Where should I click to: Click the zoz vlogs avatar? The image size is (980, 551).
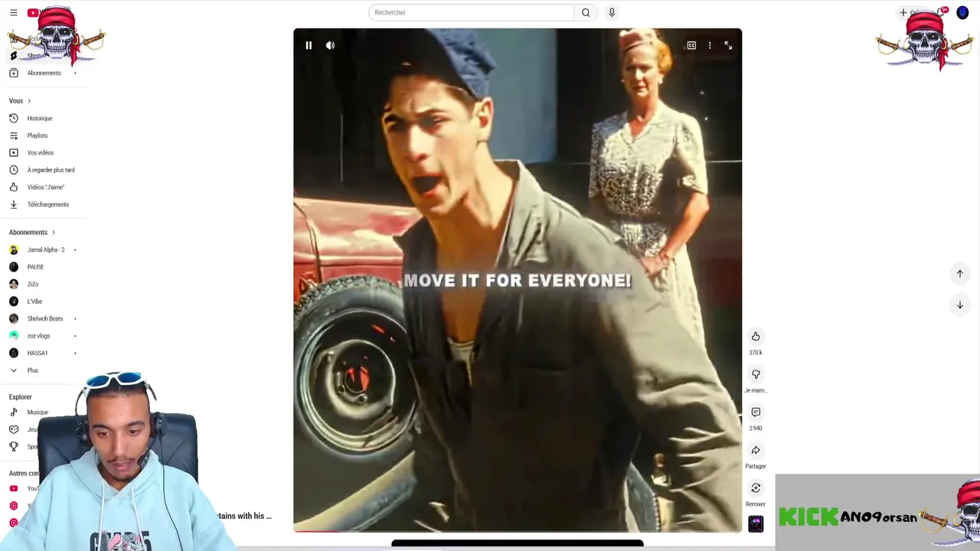point(13,336)
